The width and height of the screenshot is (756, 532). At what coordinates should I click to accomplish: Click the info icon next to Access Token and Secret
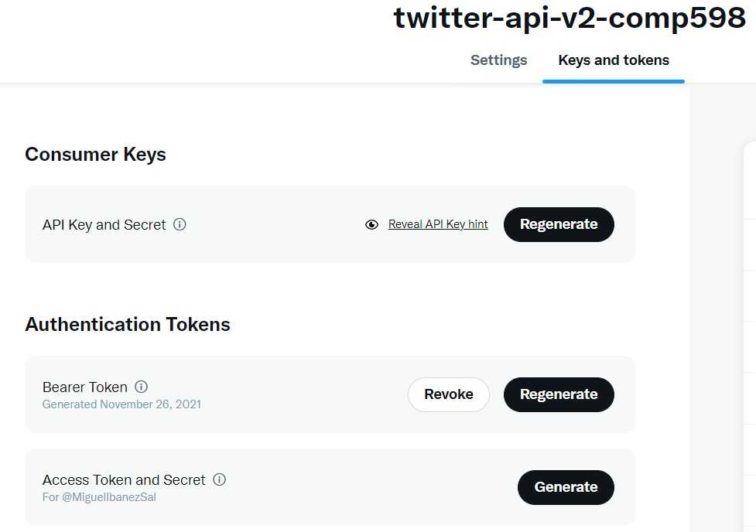[220, 479]
